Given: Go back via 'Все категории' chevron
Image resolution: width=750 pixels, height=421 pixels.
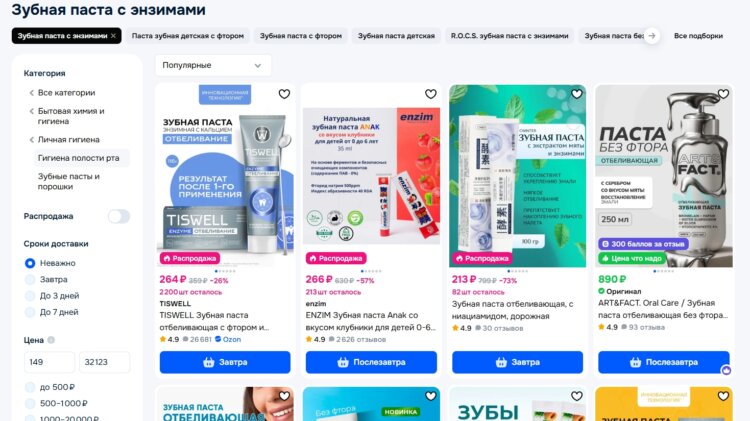Looking at the screenshot, I should pos(32,93).
